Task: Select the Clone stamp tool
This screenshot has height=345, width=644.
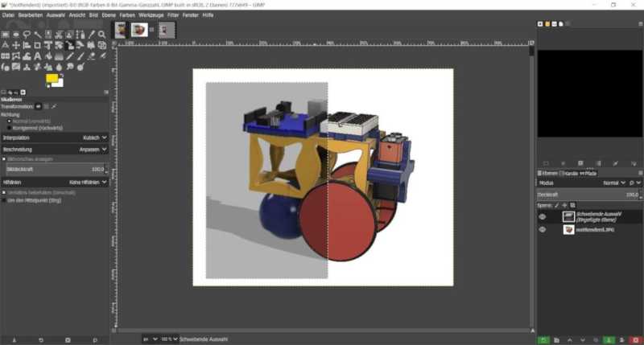Action: [27, 67]
